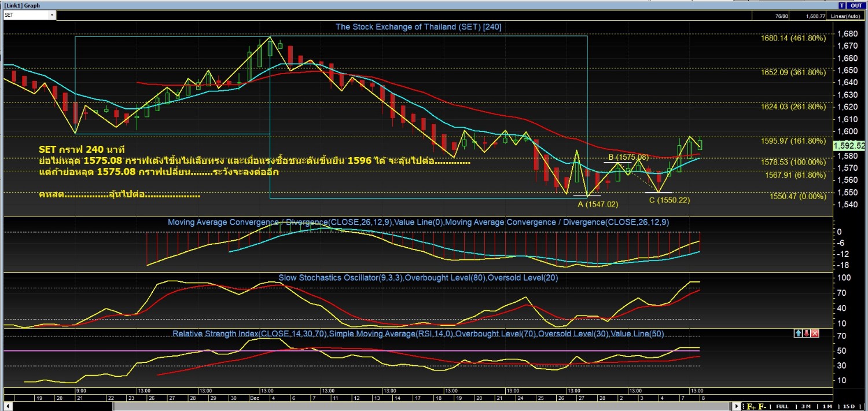This screenshot has width=868, height=411.
Task: Click the [Link1] Graph window title
Action: click(22, 5)
